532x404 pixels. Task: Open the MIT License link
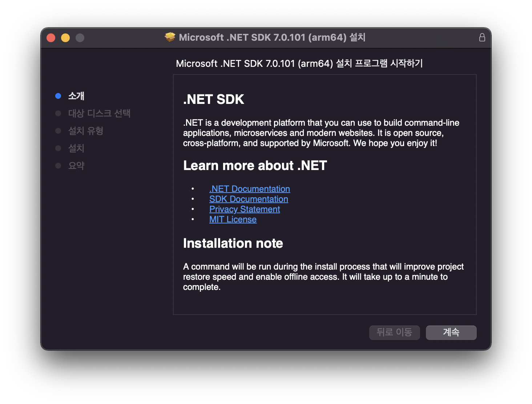[233, 219]
